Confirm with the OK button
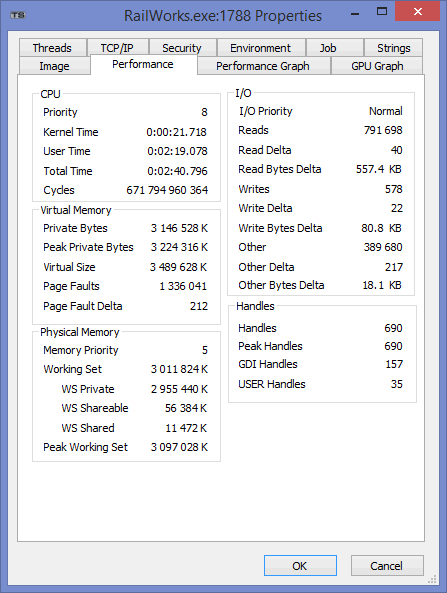Viewport: 447px width, 593px height. (300, 565)
